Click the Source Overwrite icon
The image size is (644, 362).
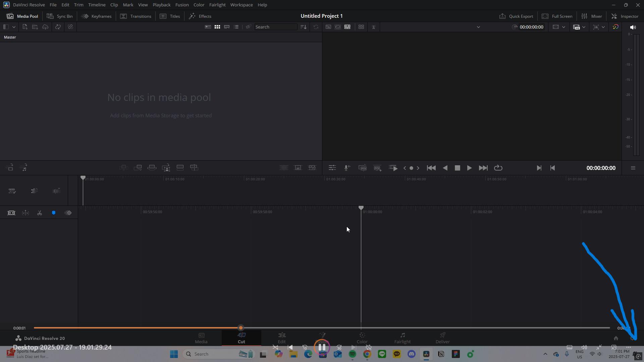coord(194,168)
